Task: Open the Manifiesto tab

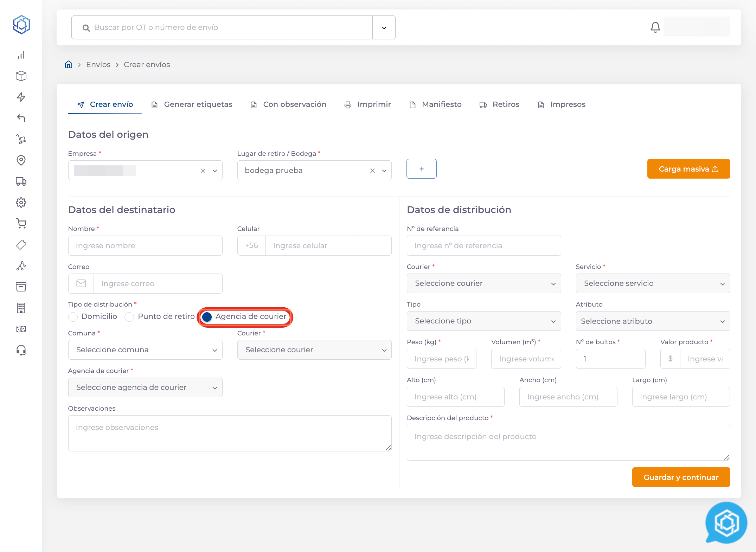Action: tap(436, 104)
